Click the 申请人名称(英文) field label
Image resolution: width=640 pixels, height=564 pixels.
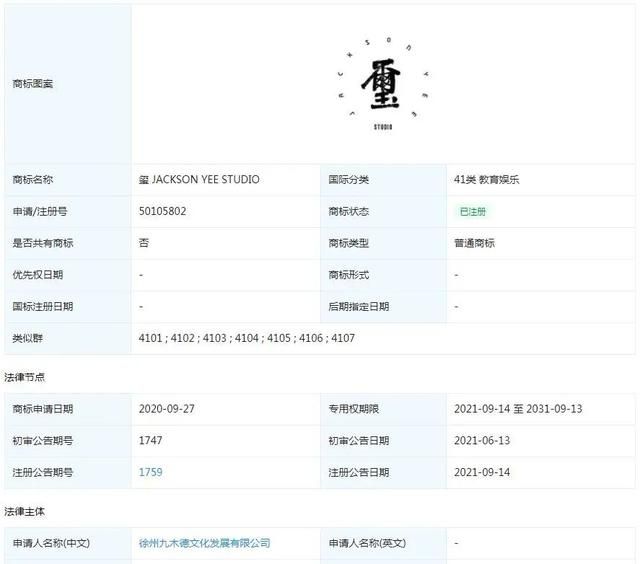367,543
